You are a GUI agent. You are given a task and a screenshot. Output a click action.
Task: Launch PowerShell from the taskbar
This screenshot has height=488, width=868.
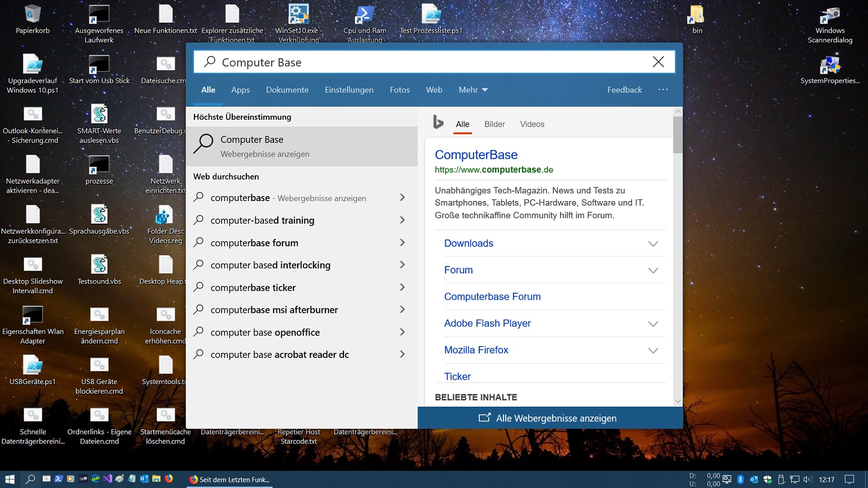click(x=58, y=479)
